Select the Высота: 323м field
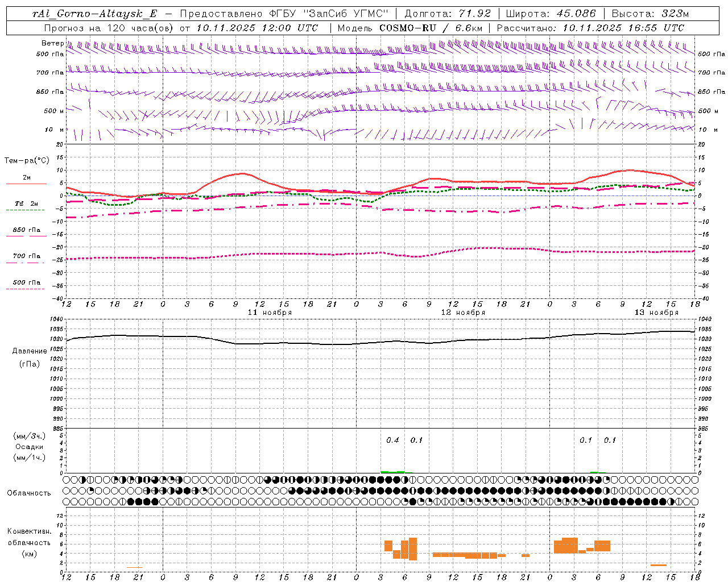The height and width of the screenshot is (582, 728). (650, 14)
